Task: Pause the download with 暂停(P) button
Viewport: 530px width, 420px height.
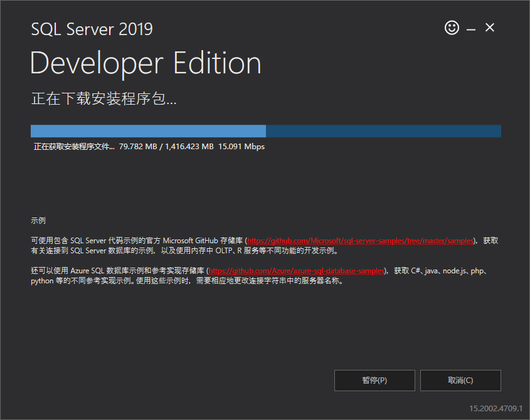Action: (374, 380)
